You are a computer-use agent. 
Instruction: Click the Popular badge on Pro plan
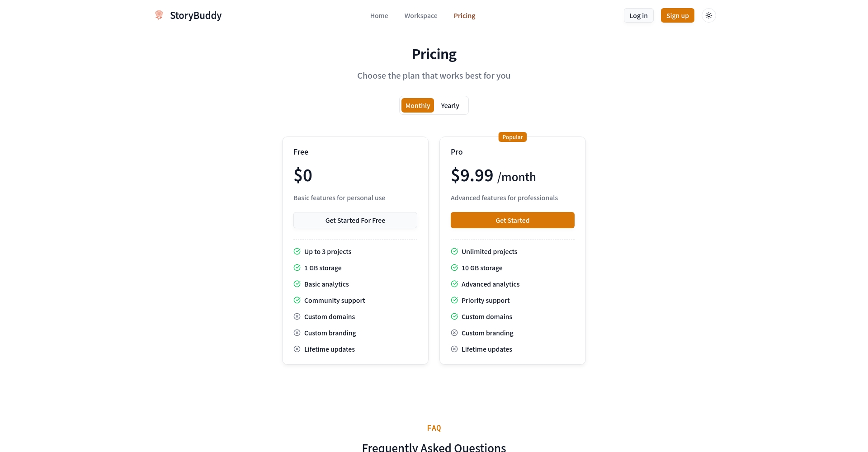click(x=512, y=137)
